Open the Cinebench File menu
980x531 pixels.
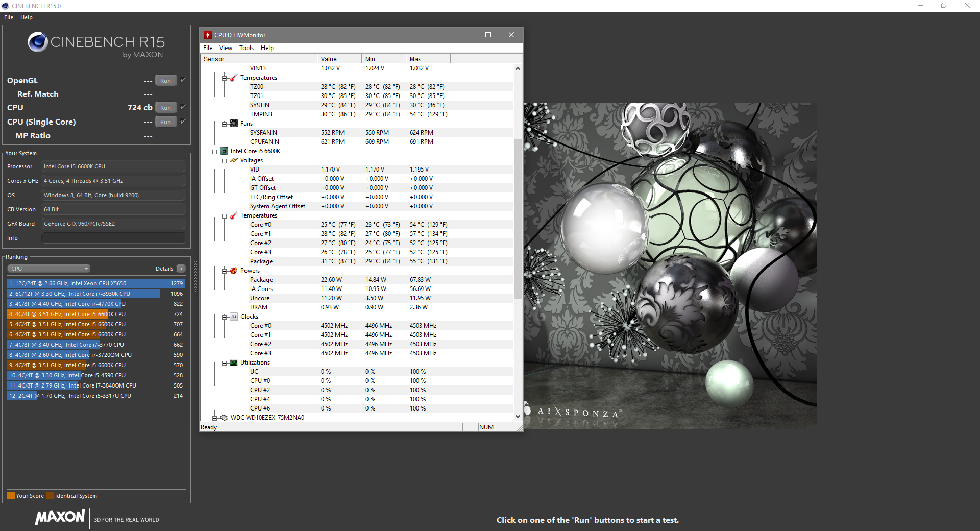pyautogui.click(x=9, y=17)
